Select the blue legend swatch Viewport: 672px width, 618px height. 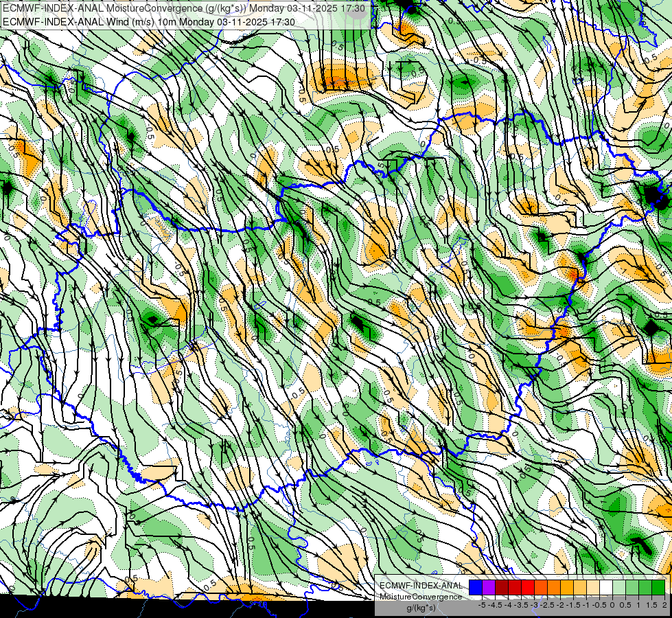(x=476, y=587)
